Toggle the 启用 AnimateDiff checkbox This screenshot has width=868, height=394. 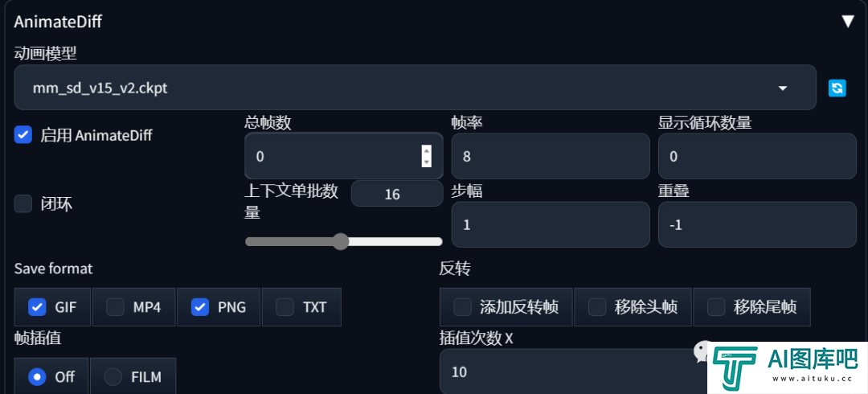coord(23,134)
